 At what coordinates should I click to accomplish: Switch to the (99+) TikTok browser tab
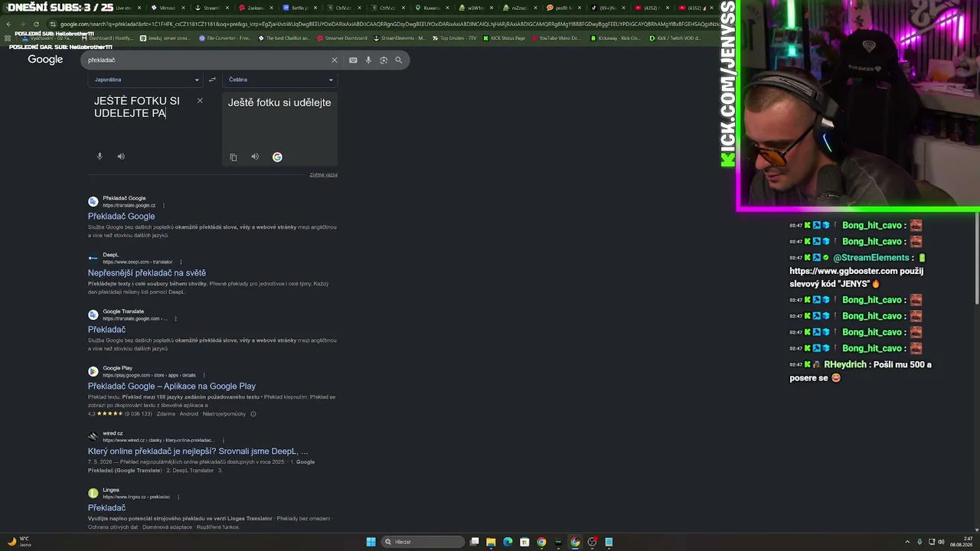[x=608, y=8]
